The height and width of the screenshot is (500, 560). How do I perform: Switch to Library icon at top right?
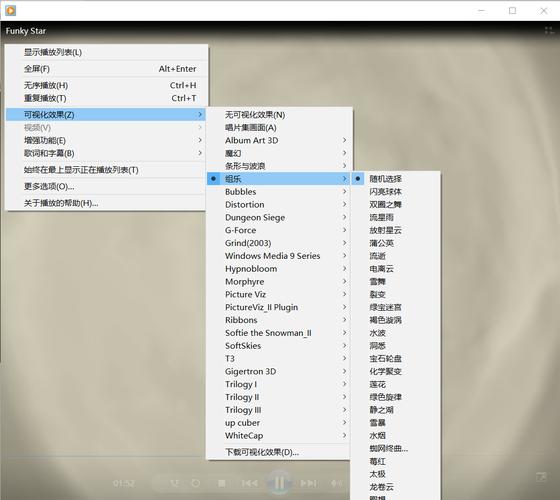click(549, 31)
